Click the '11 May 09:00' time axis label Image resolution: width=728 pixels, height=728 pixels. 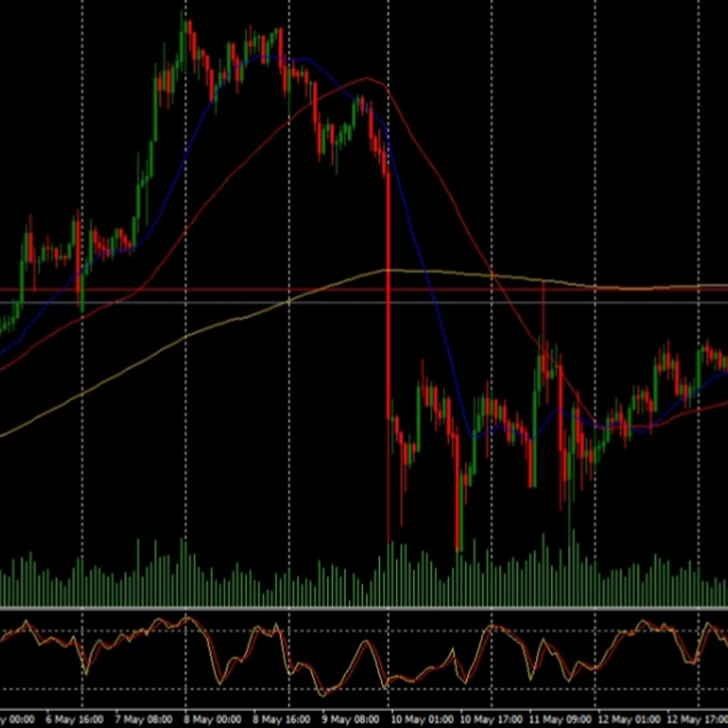point(560,719)
